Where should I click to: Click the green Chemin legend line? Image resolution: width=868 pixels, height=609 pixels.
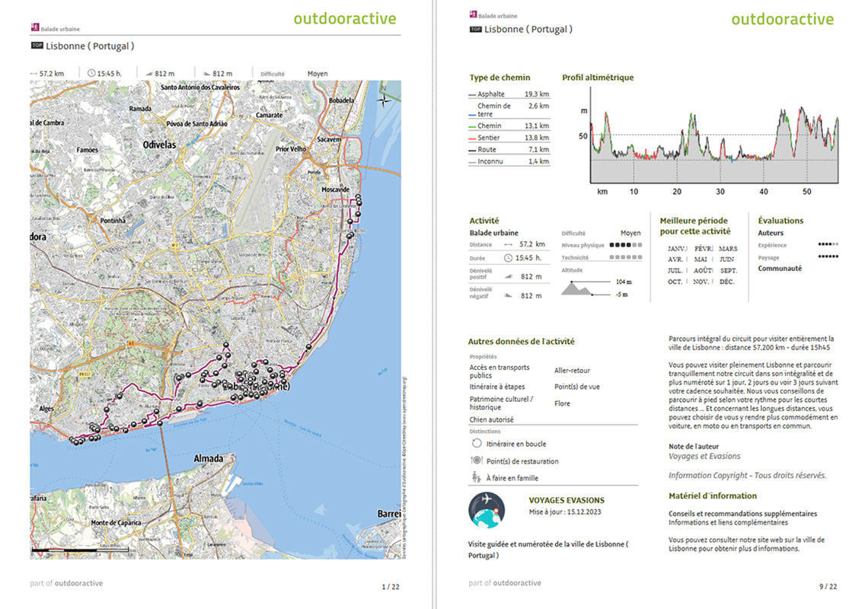tap(472, 127)
